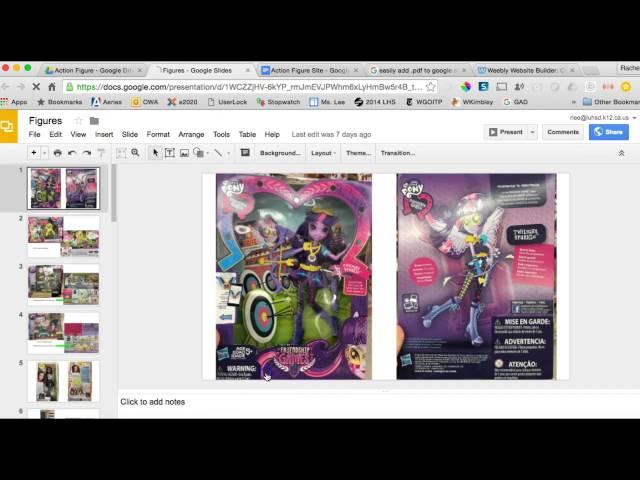
Task: Open the Tools menu
Action: (x=221, y=134)
